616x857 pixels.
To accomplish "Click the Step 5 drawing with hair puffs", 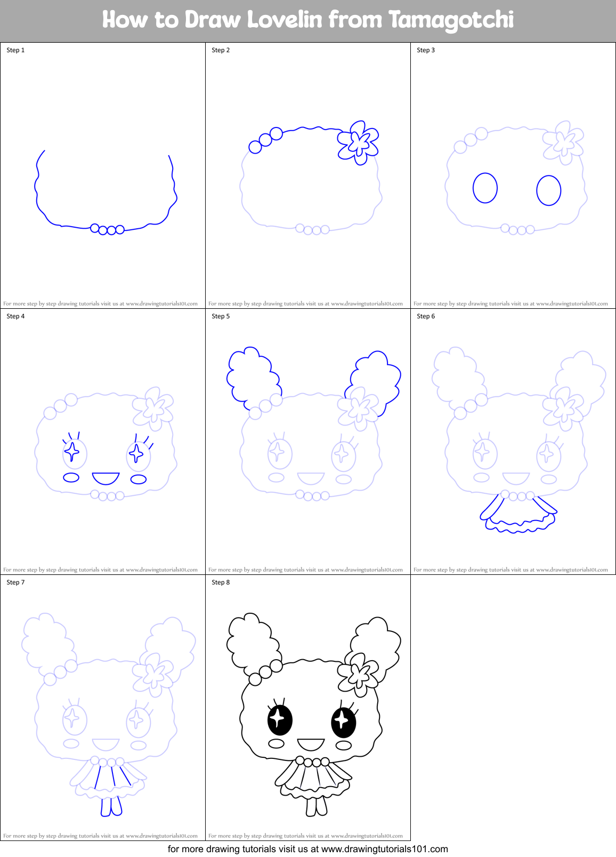I will point(313,424).
